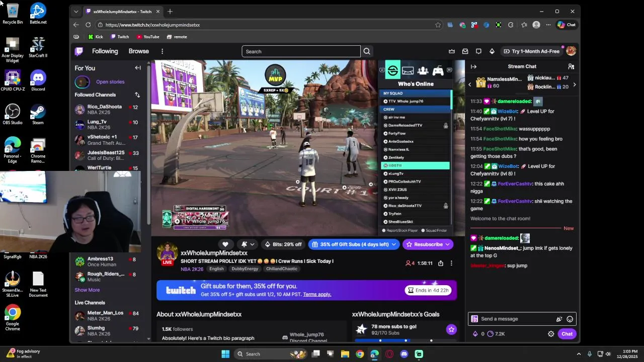Open the tab actions chevron menu
This screenshot has width=644, height=362.
point(76,11)
